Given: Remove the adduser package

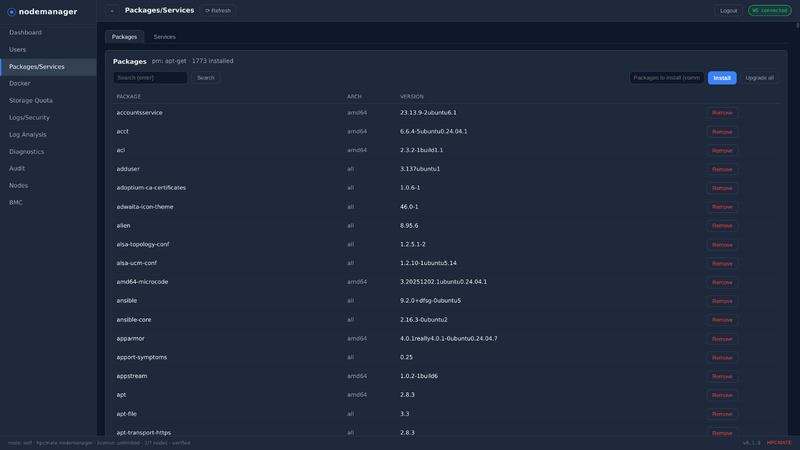Looking at the screenshot, I should (x=722, y=169).
